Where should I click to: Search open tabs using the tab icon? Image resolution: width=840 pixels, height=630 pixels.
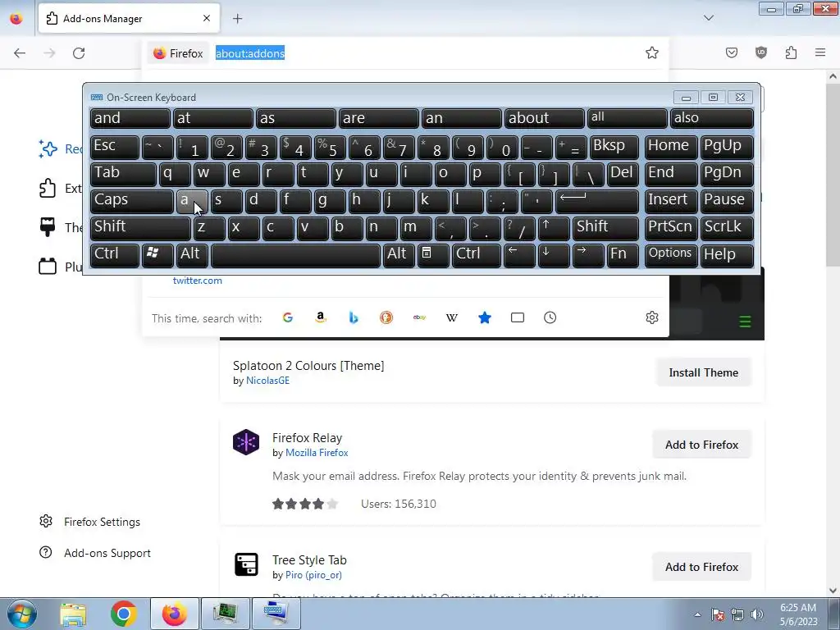tap(518, 317)
